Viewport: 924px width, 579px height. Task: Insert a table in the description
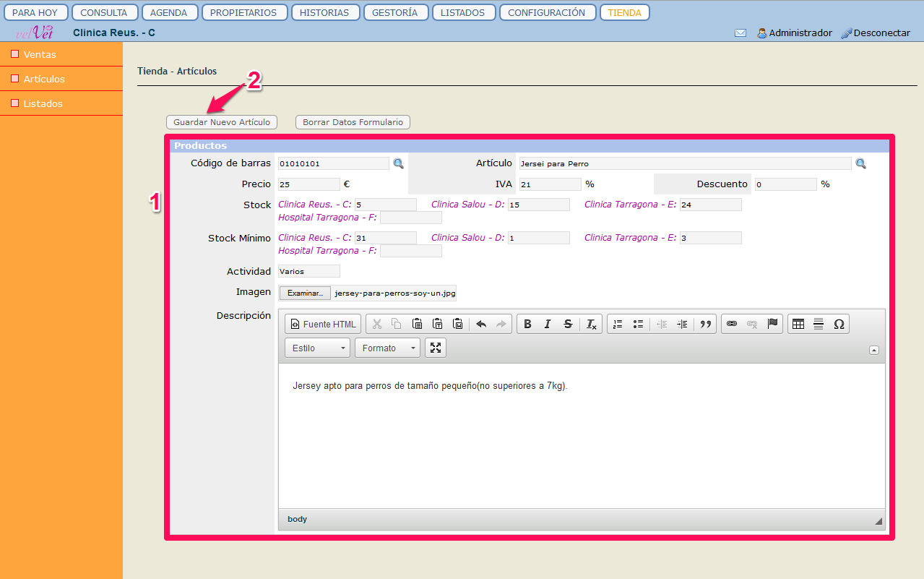[x=798, y=324]
